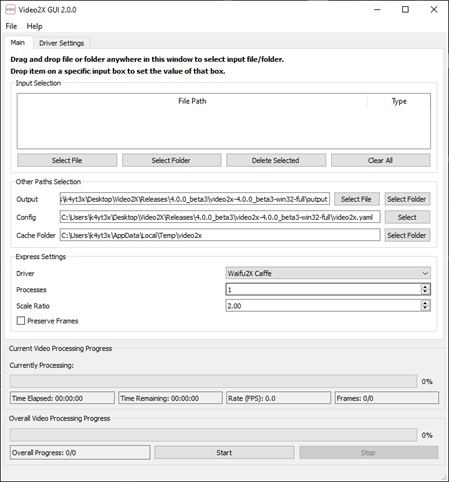Image resolution: width=449 pixels, height=482 pixels.
Task: Click the Output path input field
Action: click(x=195, y=199)
